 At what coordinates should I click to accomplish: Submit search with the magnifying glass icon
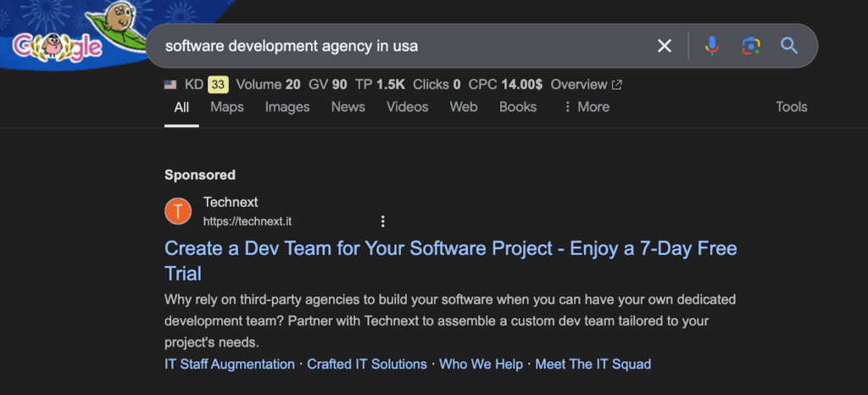coord(789,46)
